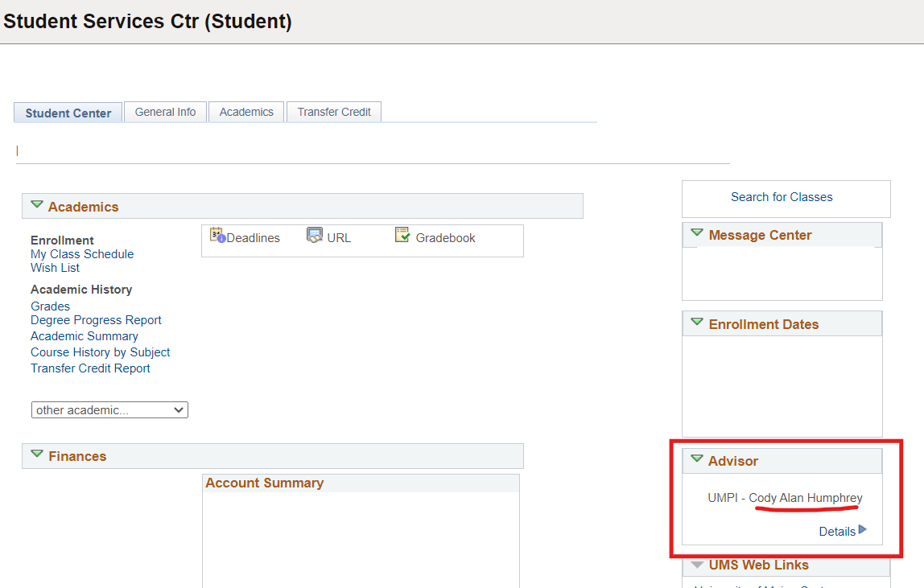Click the URL handshake icon
Screen dimensions: 924x588
315,235
